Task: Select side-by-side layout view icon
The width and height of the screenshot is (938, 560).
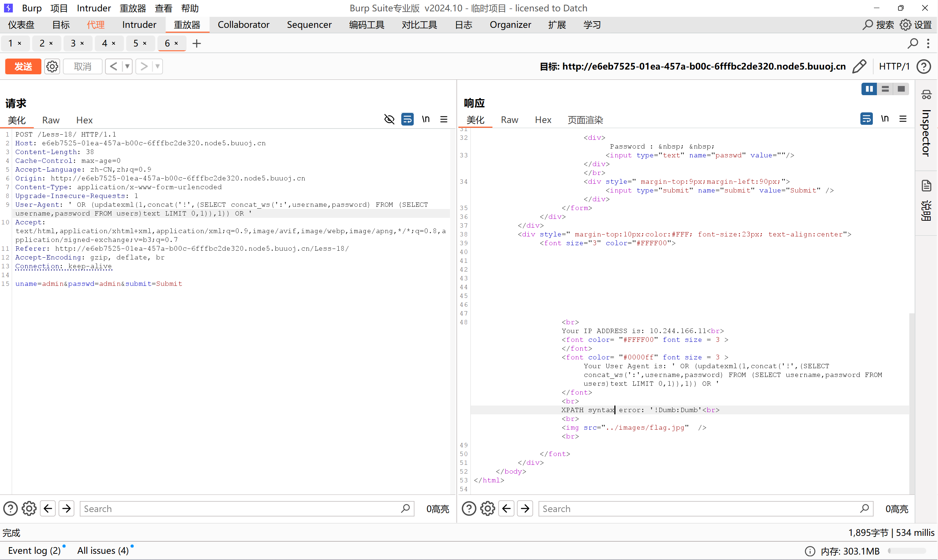Action: (869, 89)
